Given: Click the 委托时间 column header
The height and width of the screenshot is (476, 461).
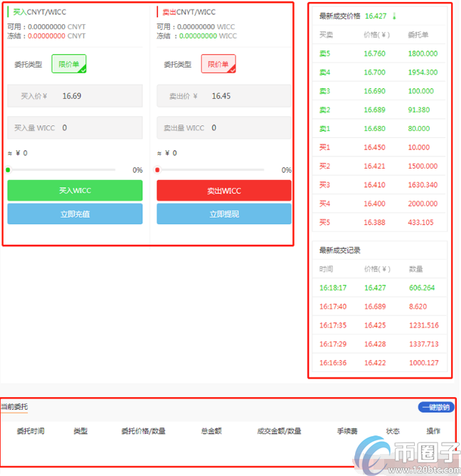Looking at the screenshot, I should tap(31, 430).
